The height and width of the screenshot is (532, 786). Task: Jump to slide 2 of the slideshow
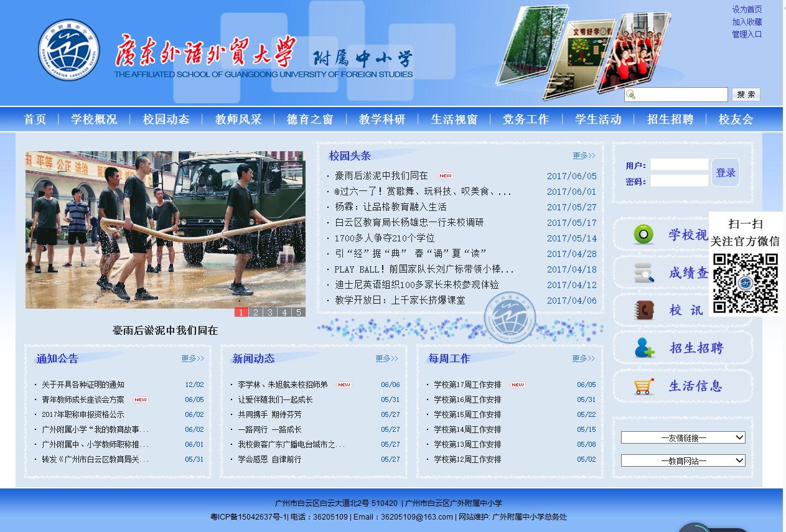tap(256, 312)
